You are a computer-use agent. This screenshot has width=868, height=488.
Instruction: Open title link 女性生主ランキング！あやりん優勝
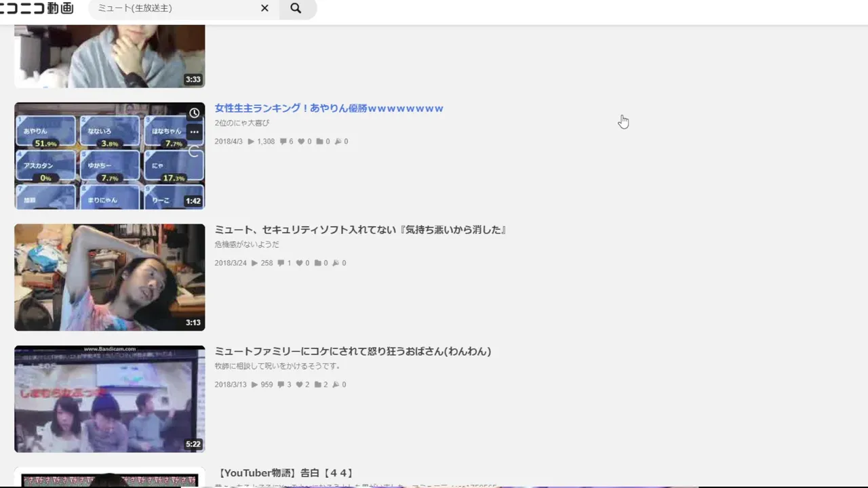point(329,108)
